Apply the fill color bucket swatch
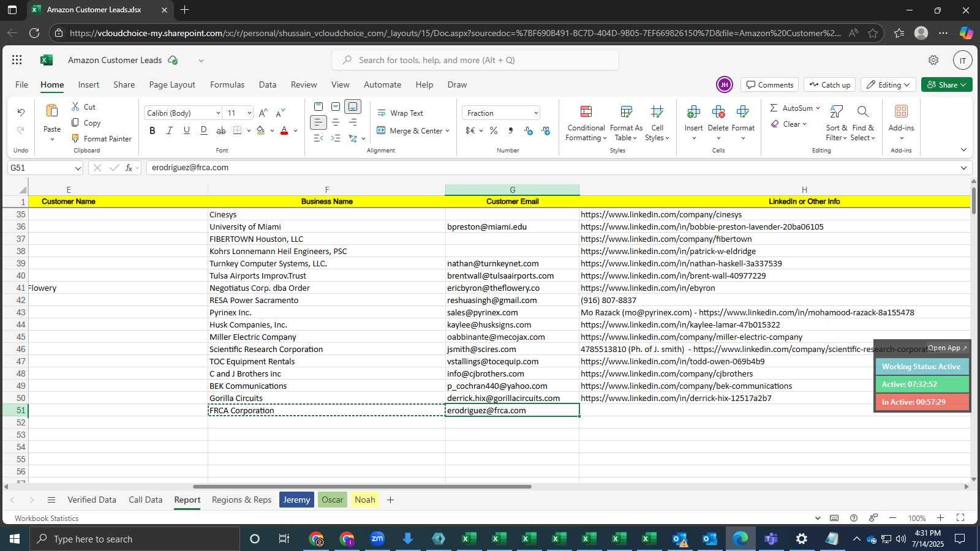The height and width of the screenshot is (551, 980). point(261,130)
